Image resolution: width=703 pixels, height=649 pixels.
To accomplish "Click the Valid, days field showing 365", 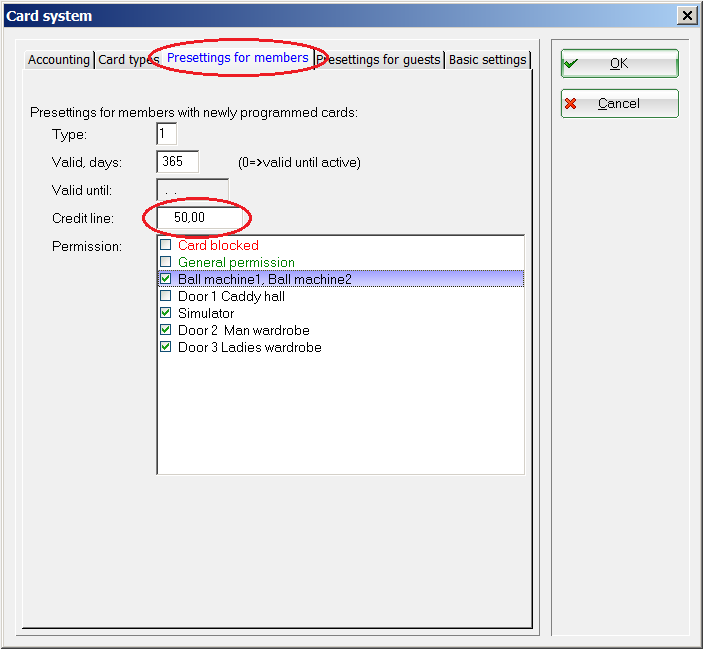I will coord(178,162).
